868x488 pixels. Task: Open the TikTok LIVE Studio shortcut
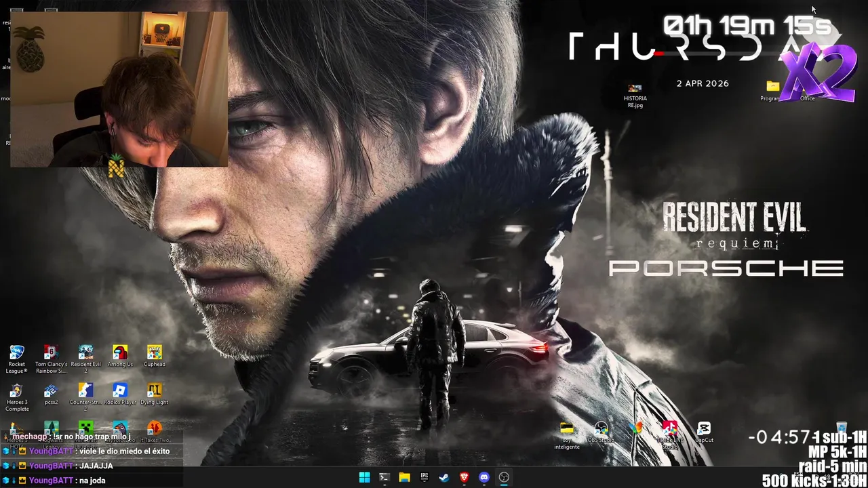[670, 436]
